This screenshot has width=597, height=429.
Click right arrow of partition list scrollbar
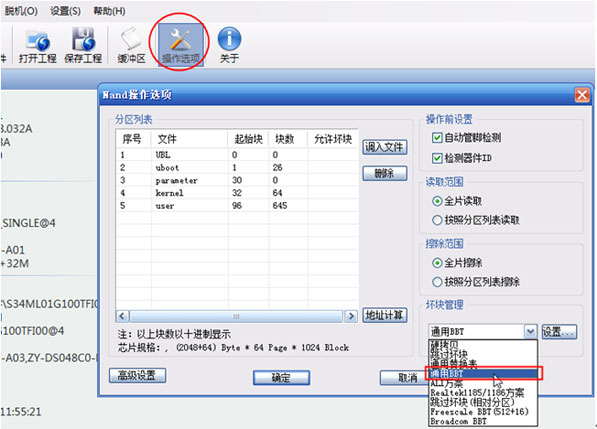point(351,316)
